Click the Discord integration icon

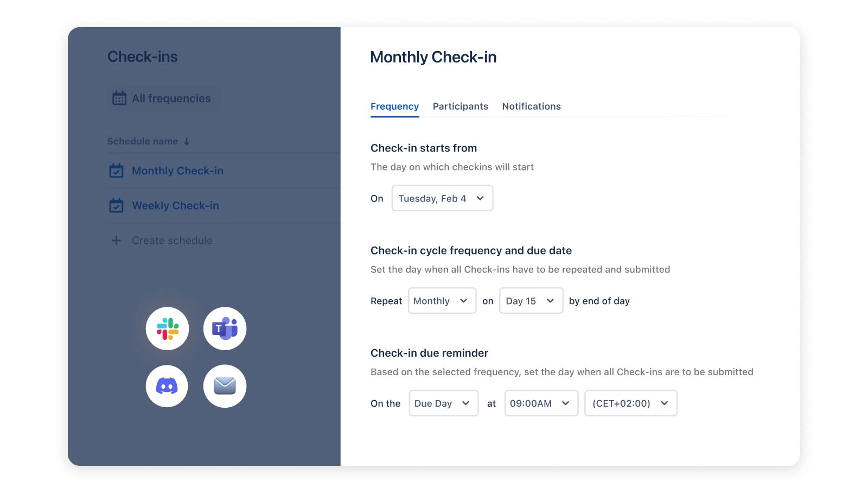[167, 386]
